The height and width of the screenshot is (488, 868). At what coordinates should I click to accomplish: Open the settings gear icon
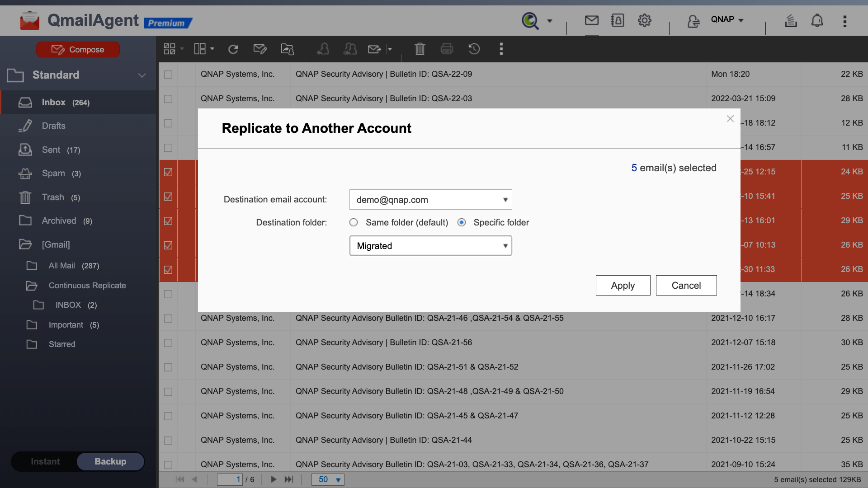pyautogui.click(x=644, y=20)
